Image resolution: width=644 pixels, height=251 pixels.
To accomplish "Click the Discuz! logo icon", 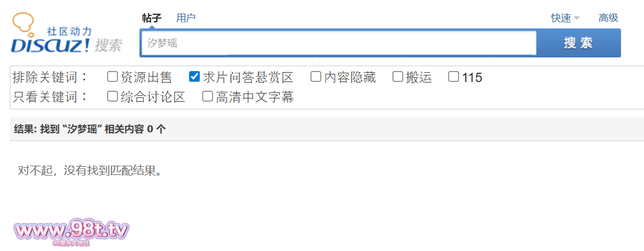I will click(x=67, y=34).
